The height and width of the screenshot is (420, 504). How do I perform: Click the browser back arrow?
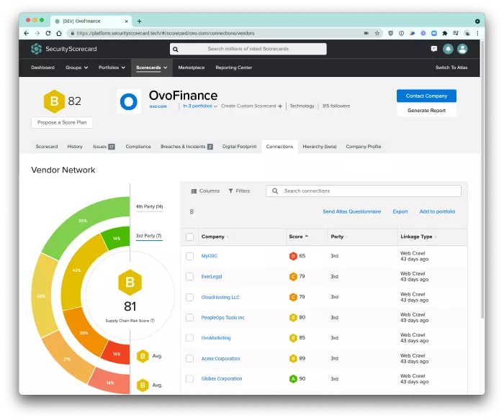point(27,33)
